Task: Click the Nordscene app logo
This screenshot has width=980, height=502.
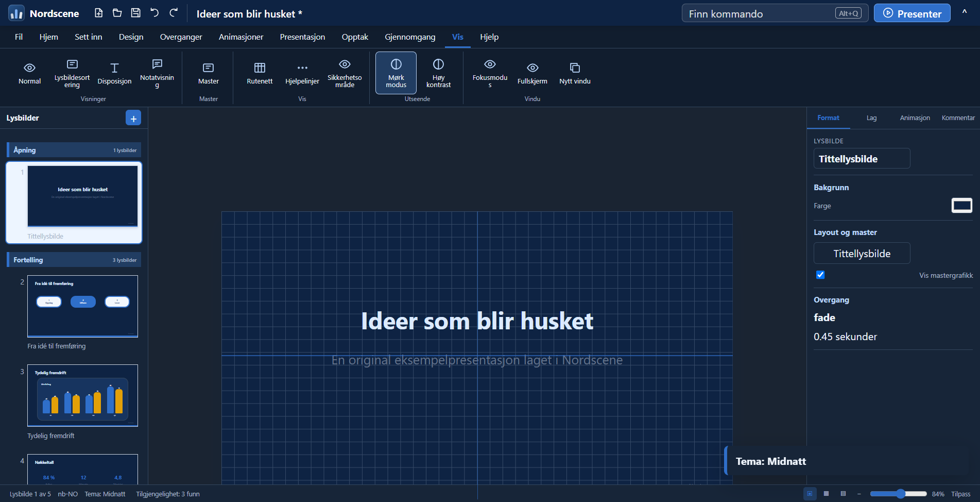Action: (x=16, y=13)
